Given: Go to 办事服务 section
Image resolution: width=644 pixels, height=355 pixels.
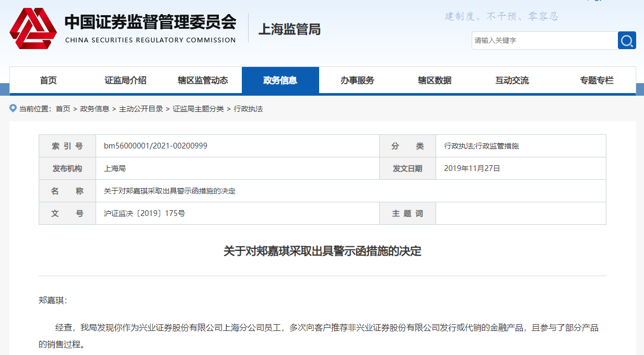Looking at the screenshot, I should click(357, 81).
